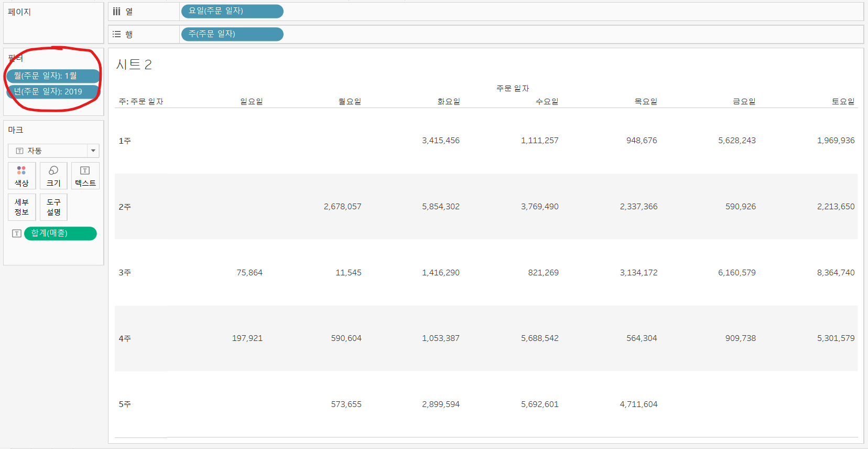The image size is (868, 449).
Task: Select cell value 564,304
Action: 642,338
